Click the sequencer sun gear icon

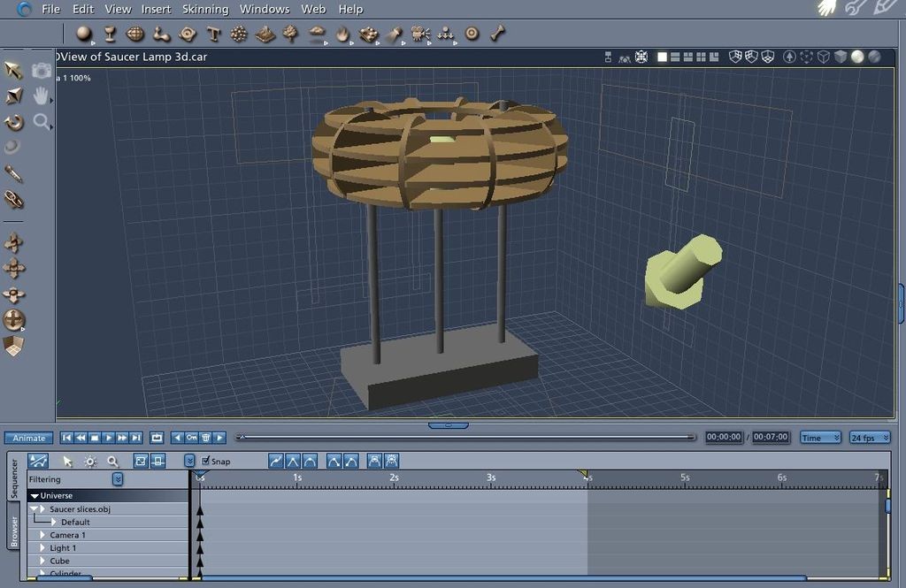tap(90, 461)
